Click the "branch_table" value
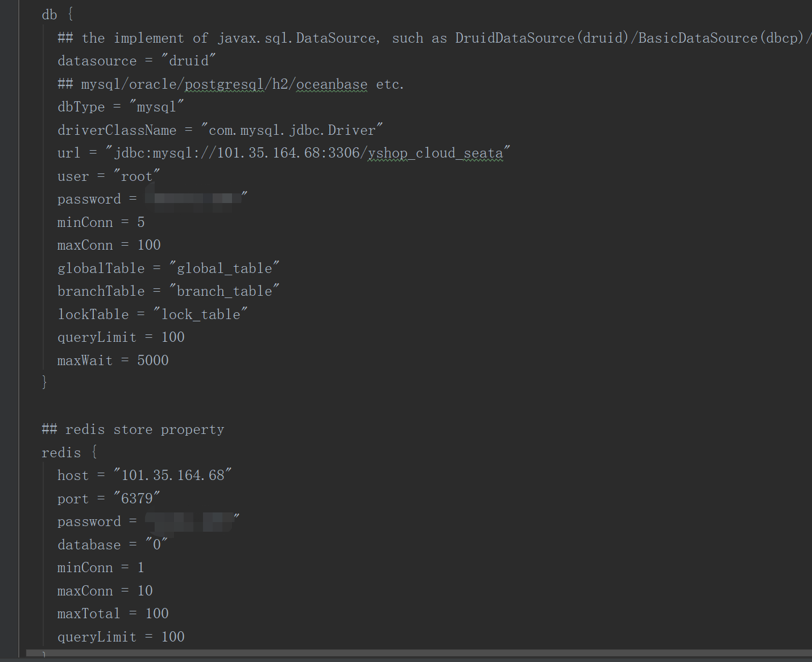 pyautogui.click(x=225, y=291)
